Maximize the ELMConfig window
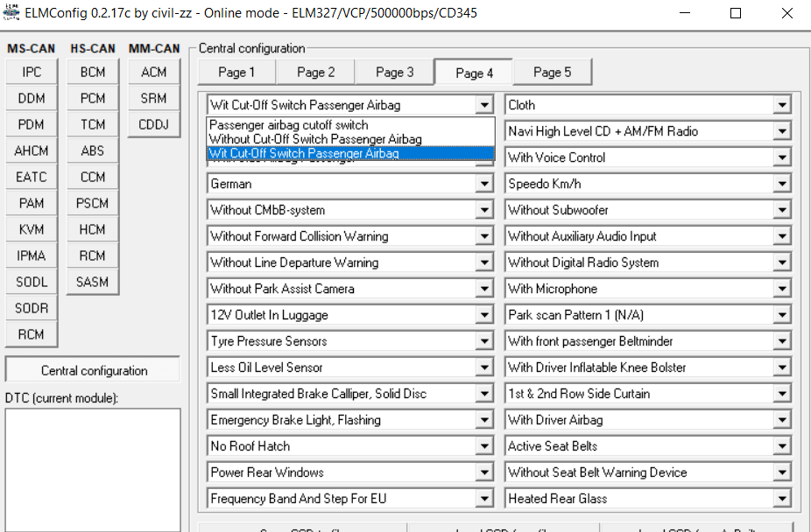Viewport: 811px width, 532px height. tap(736, 13)
